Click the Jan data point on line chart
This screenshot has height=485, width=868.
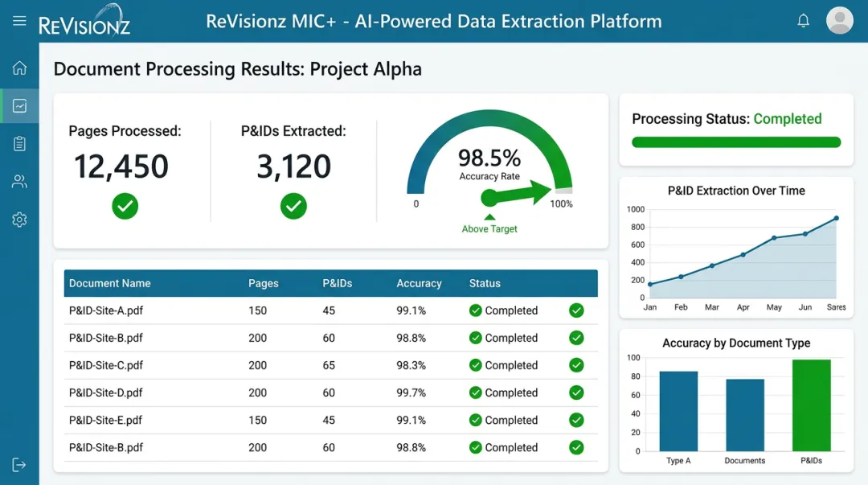pos(650,285)
